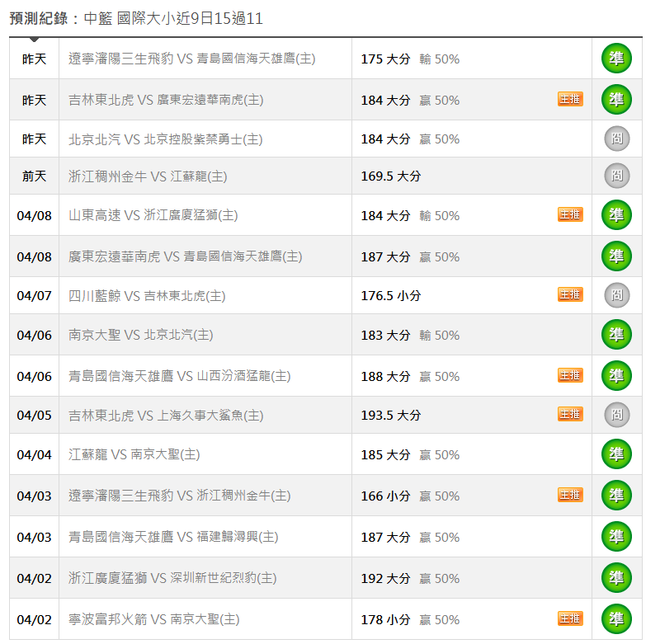Click the date cell '04/05'
Viewport: 646px width, 644px height.
pyautogui.click(x=34, y=415)
